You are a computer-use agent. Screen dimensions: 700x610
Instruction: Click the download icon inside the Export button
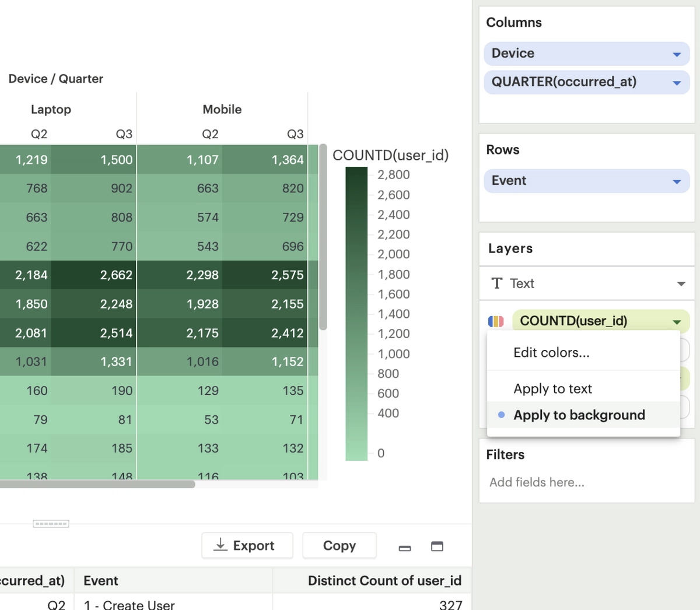(220, 545)
